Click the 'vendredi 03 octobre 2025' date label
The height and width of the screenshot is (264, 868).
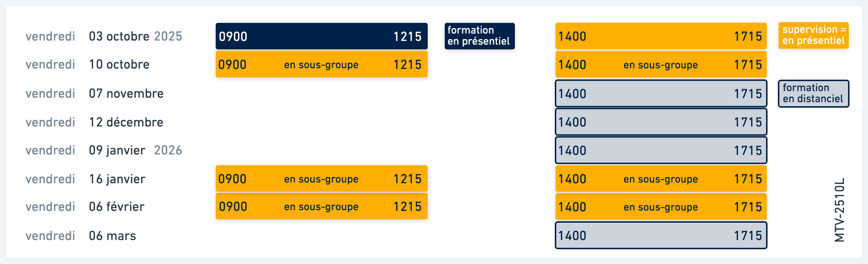click(x=104, y=36)
